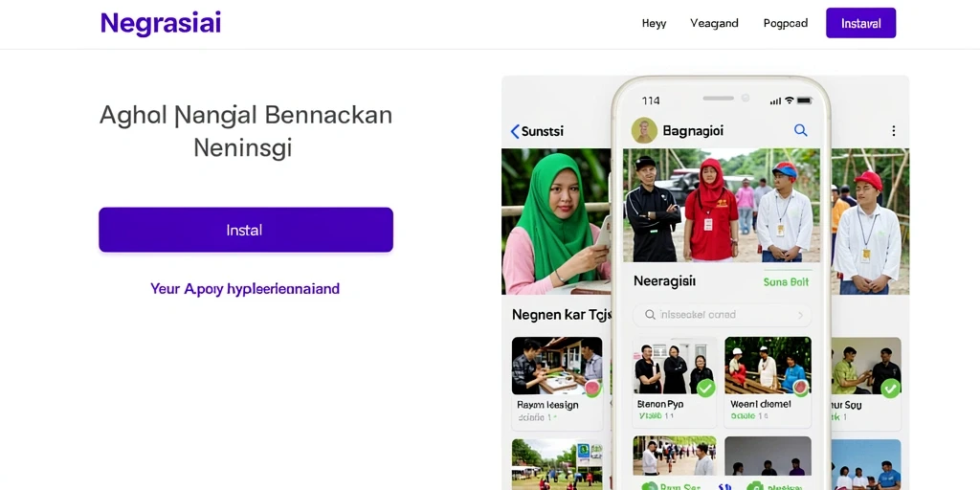Tap the phone's battery status icon

tap(804, 100)
